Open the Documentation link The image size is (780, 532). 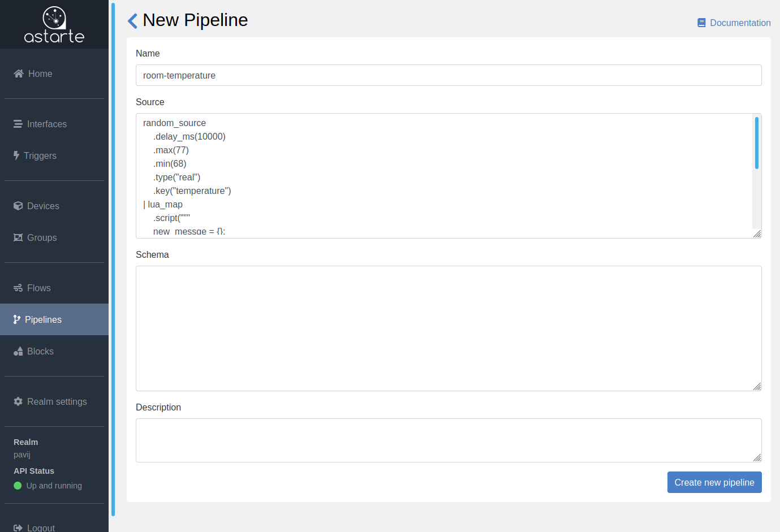[740, 23]
